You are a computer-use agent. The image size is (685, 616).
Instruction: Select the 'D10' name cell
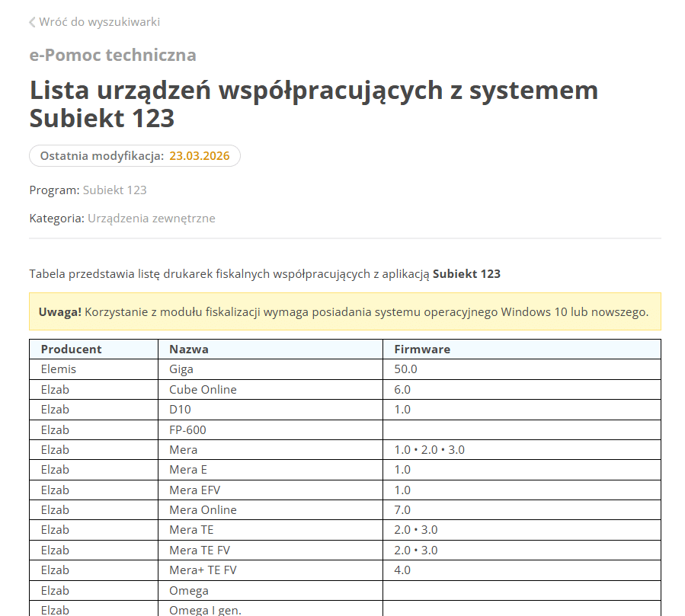(270, 410)
